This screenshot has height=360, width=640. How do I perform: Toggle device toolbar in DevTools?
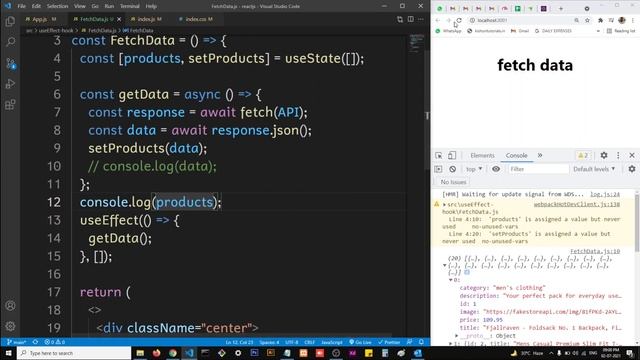tap(452, 156)
